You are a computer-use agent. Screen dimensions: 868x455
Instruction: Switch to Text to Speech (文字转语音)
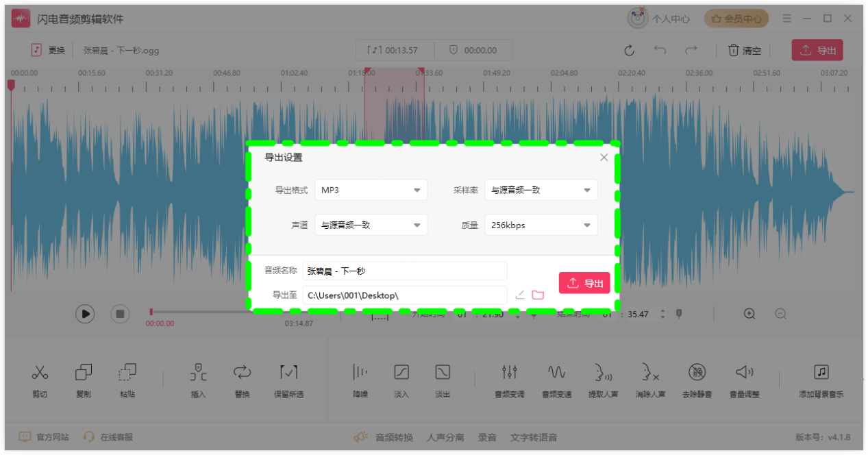pyautogui.click(x=534, y=437)
